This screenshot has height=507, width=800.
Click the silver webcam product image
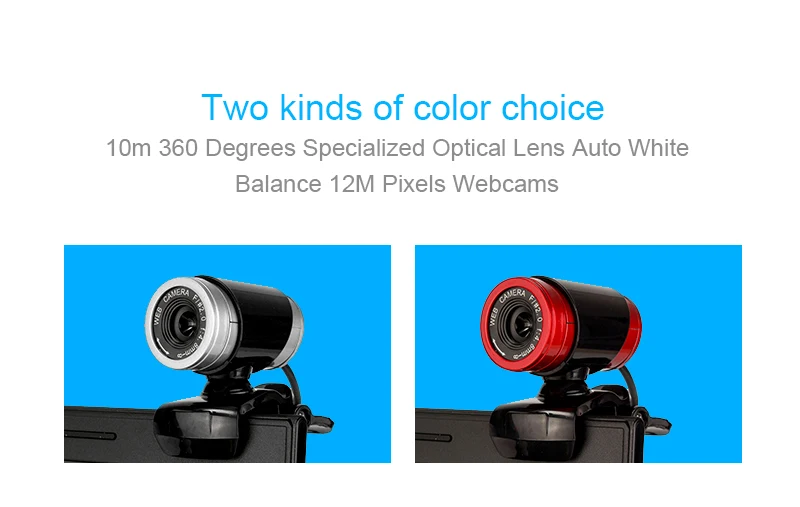(227, 353)
